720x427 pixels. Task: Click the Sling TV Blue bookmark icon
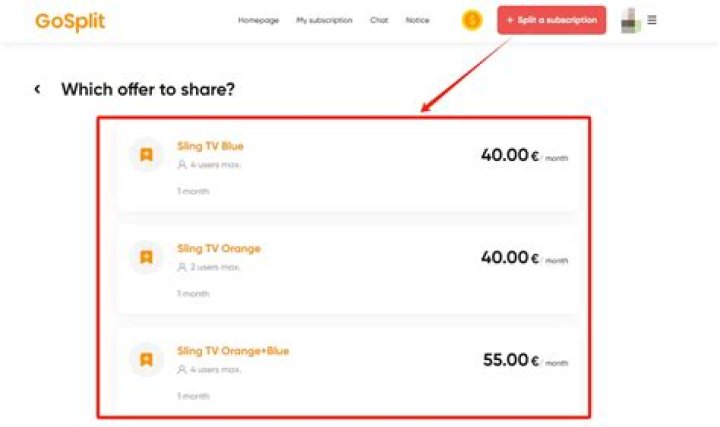click(x=146, y=155)
